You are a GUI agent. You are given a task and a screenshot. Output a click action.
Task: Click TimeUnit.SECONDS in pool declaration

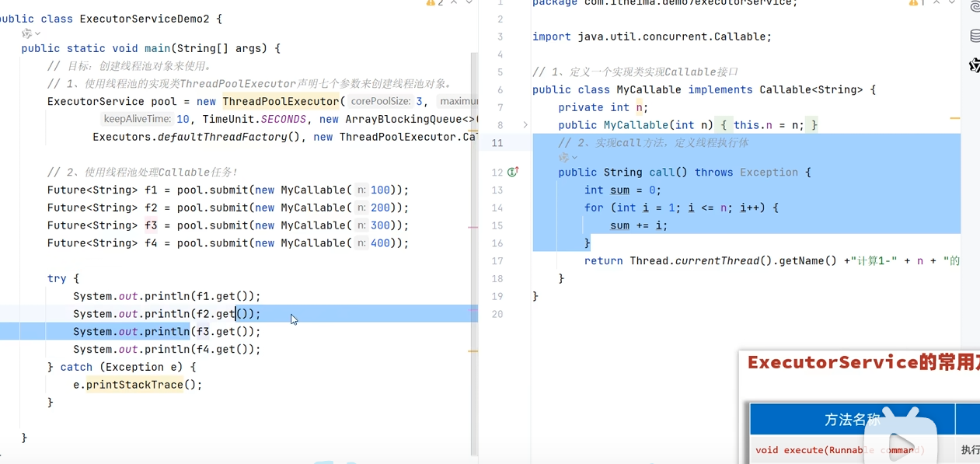click(x=254, y=119)
